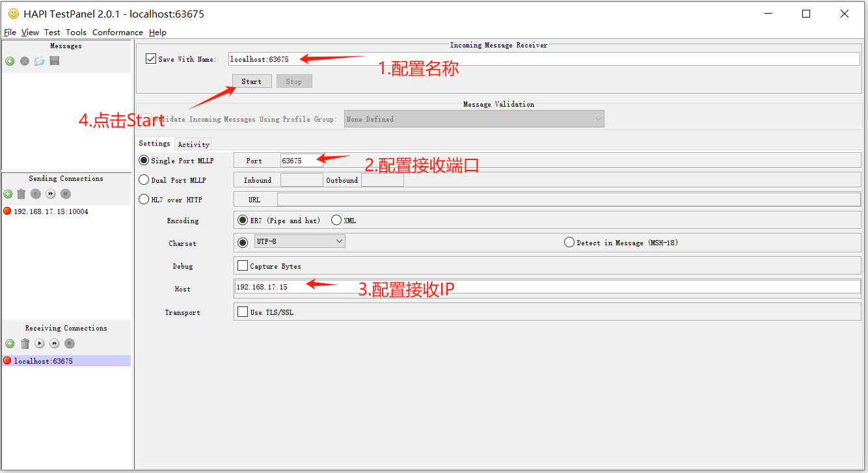Select the Dual Port MLLP option
This screenshot has width=868, height=473.
[144, 180]
